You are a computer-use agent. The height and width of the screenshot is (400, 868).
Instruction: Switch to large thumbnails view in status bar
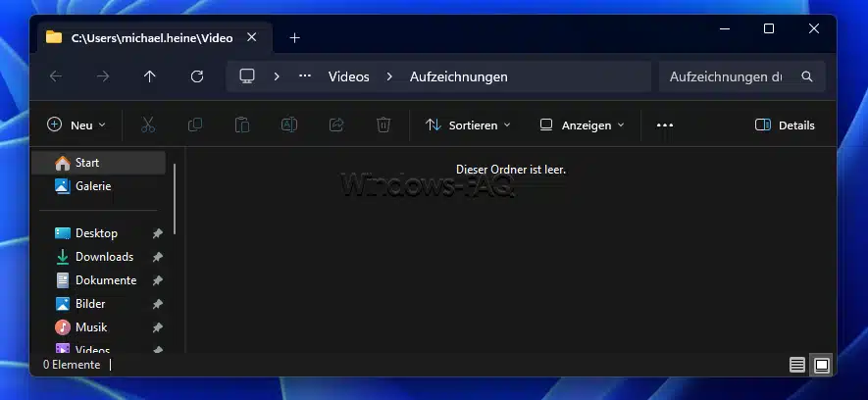[x=822, y=365]
